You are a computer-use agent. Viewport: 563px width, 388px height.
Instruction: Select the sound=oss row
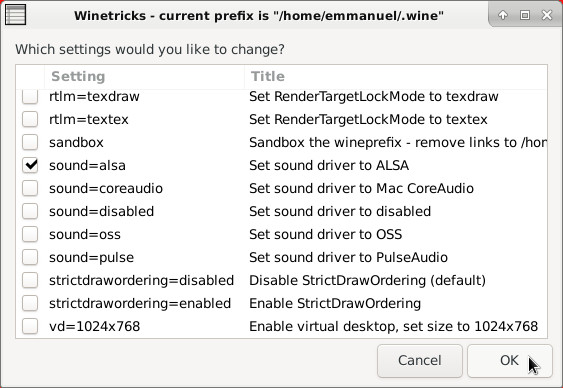282,234
